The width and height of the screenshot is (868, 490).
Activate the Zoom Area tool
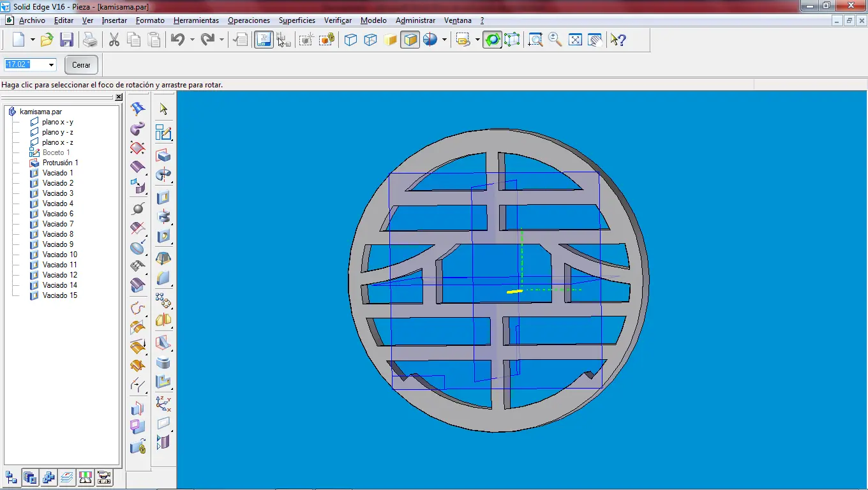pyautogui.click(x=535, y=40)
